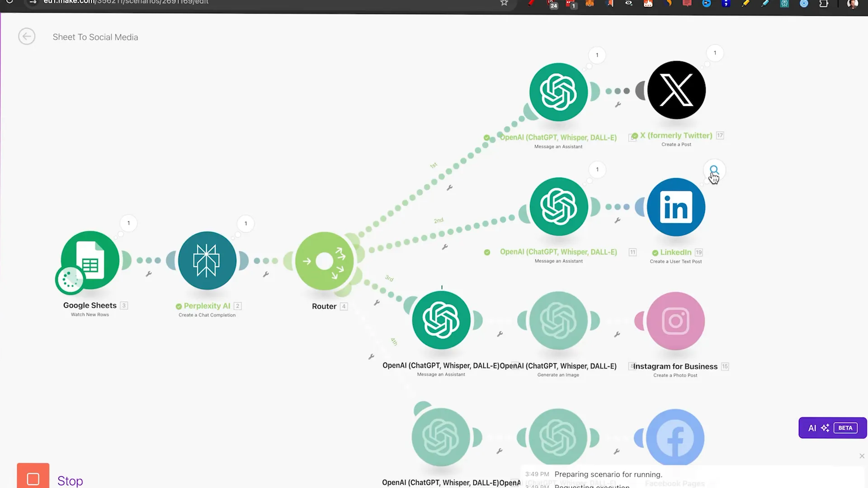868x488 pixels.
Task: Click wrench between Google Sheets and Perplexity
Action: coord(149,274)
